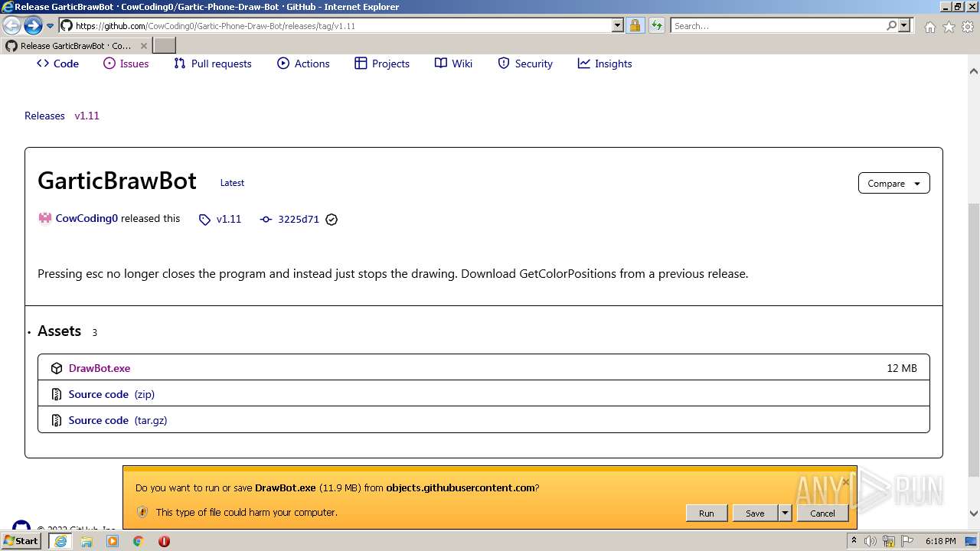Expand Save options dropdown arrow
Screen dimensions: 980x551
785,514
